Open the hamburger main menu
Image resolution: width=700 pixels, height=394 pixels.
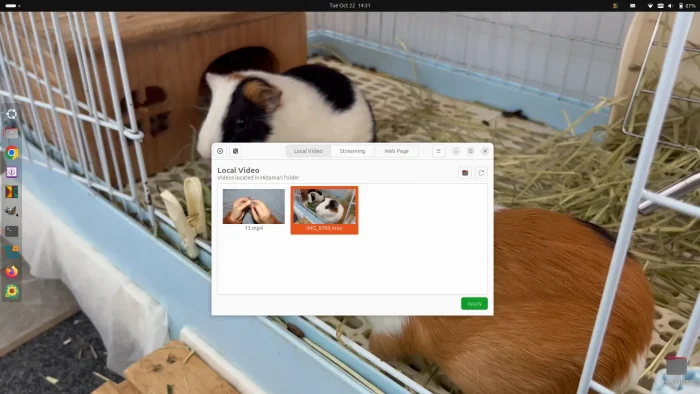(438, 151)
